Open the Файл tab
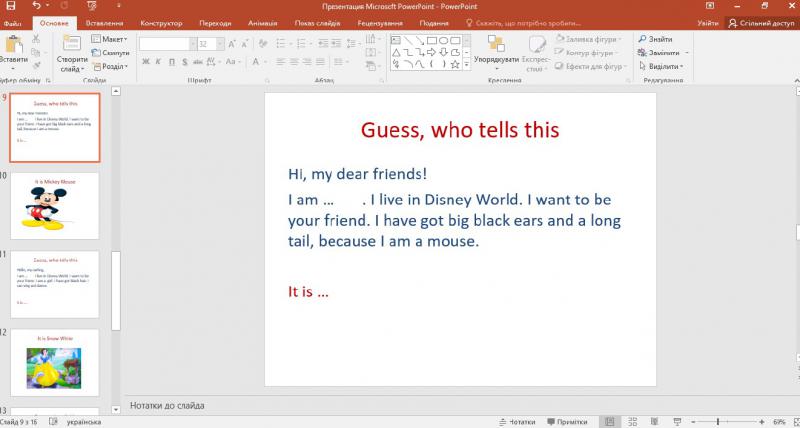This screenshot has height=428, width=800. click(12, 23)
